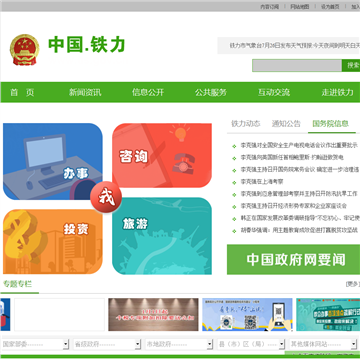
Task: Open news about 英国新任首相 congratulation
Action: [292, 157]
